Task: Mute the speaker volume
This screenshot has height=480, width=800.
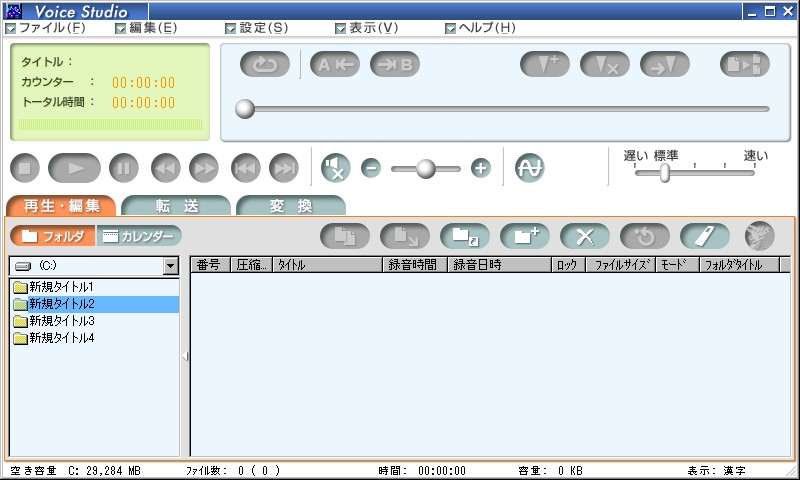Action: [x=336, y=168]
